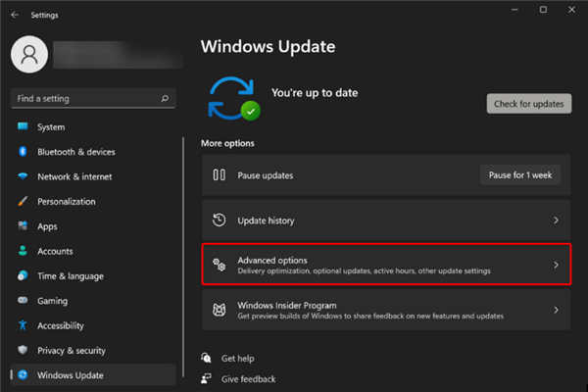Select Windows Update in sidebar
The height and width of the screenshot is (392, 588).
click(93, 374)
